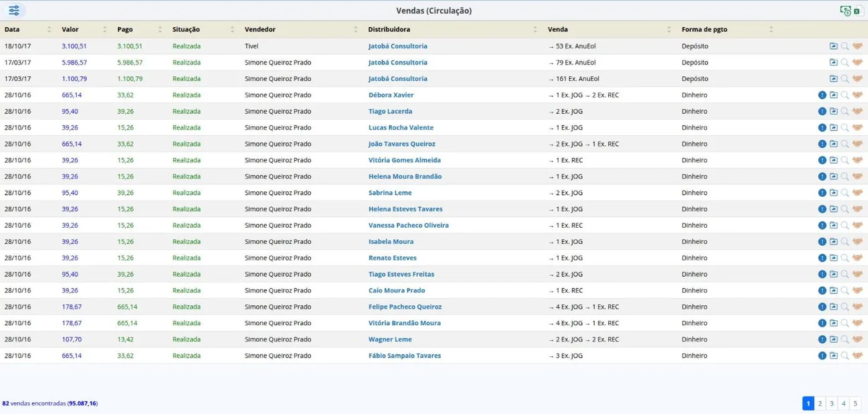Screen dimensions: 868x414
Task: Click the sort arrows of the Forma de pgto column
Action: click(x=771, y=29)
